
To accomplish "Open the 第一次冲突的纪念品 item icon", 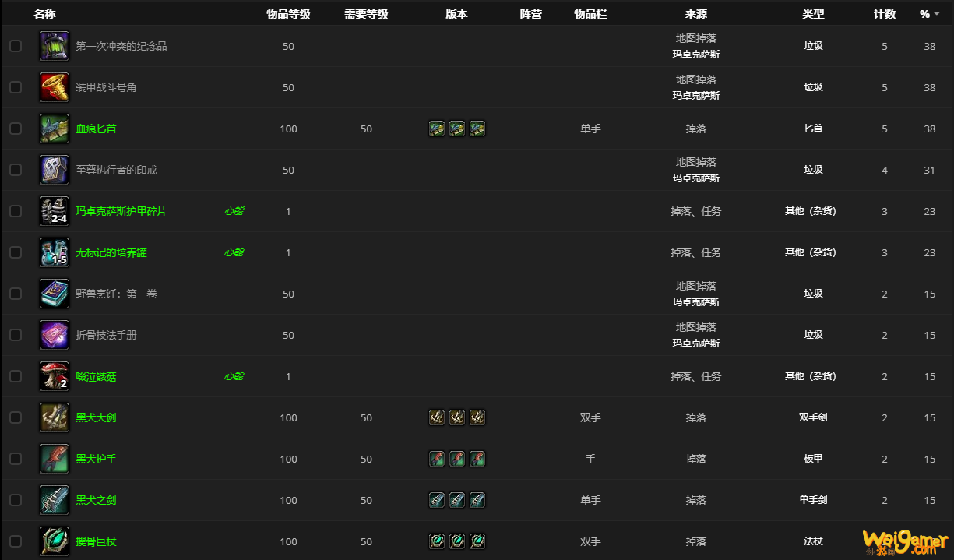I will pos(55,46).
